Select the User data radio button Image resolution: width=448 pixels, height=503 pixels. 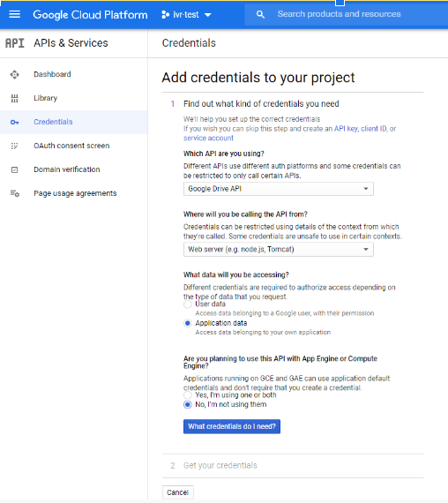pyautogui.click(x=188, y=304)
